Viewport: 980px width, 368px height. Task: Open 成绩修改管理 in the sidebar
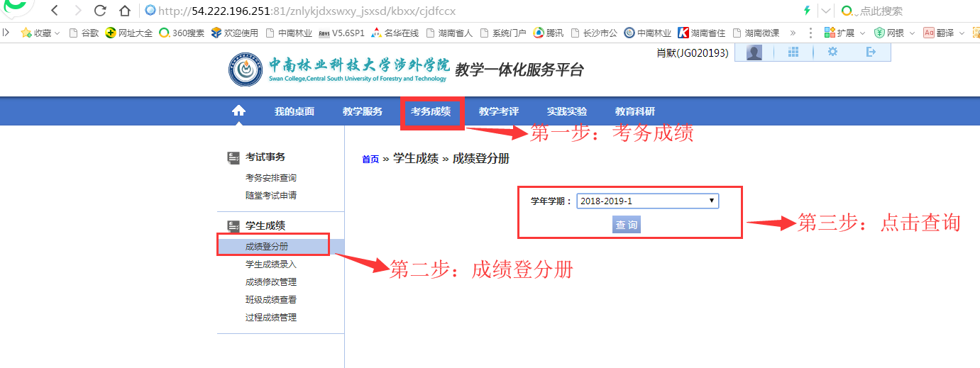(x=271, y=282)
